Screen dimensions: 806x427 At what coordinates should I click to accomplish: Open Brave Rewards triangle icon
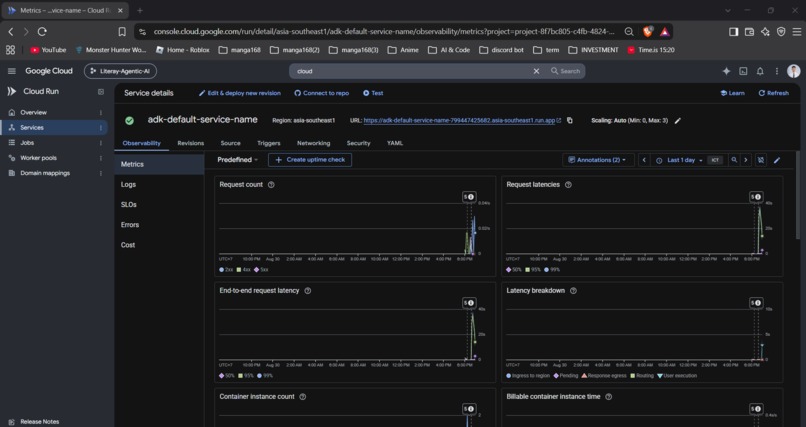(x=665, y=31)
